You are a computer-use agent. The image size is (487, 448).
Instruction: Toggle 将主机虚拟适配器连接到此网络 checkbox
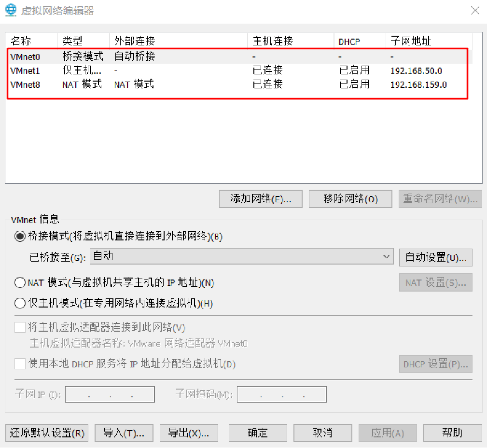[x=20, y=327]
